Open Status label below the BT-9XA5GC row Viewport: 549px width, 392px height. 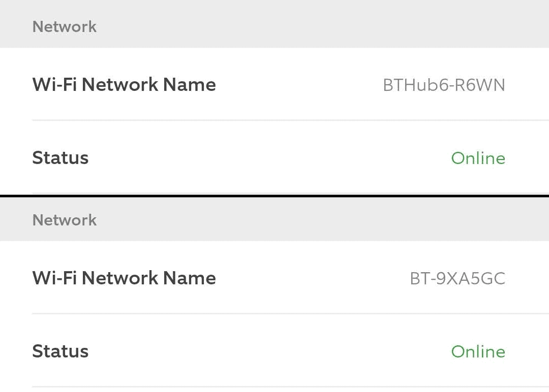point(60,351)
